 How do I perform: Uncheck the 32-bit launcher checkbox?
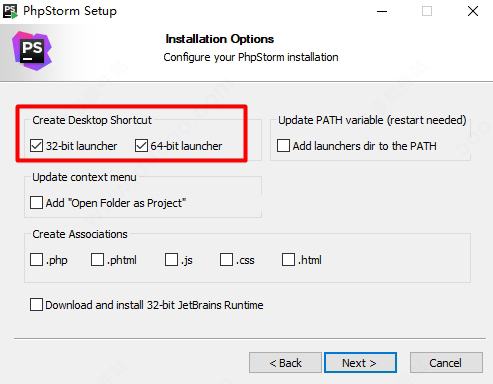click(36, 146)
